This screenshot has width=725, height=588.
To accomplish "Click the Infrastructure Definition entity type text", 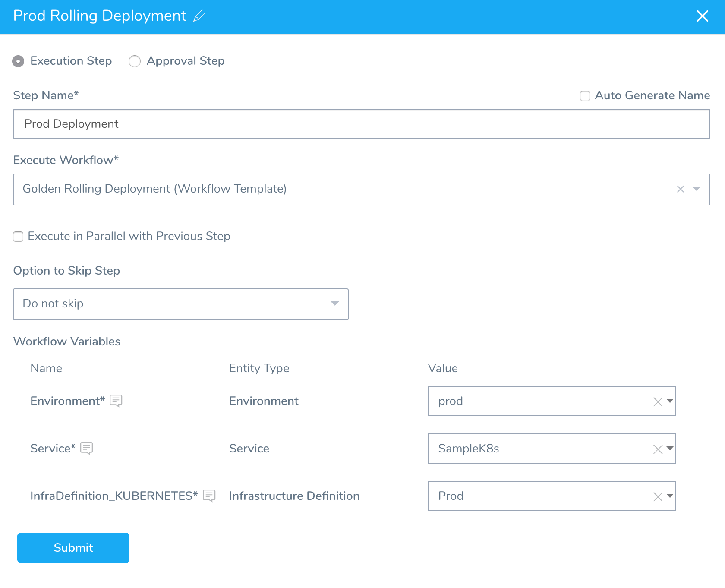I will tap(294, 496).
